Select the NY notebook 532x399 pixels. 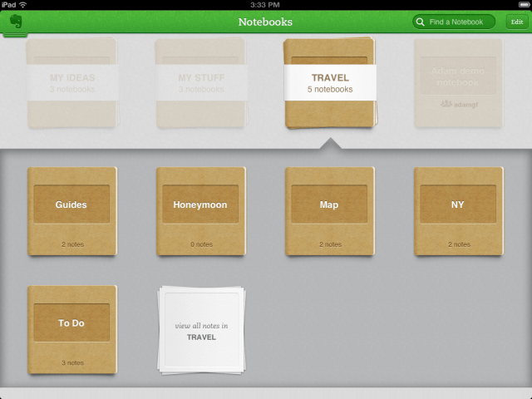(x=458, y=211)
